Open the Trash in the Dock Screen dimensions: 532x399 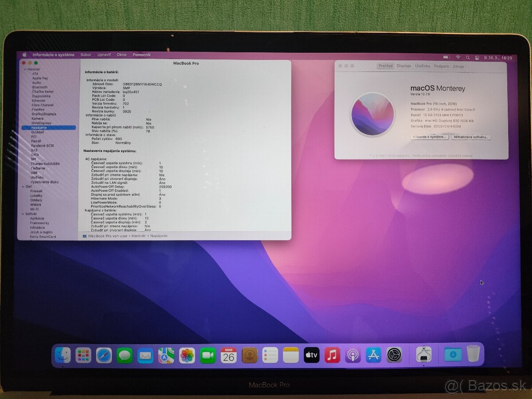pyautogui.click(x=473, y=353)
